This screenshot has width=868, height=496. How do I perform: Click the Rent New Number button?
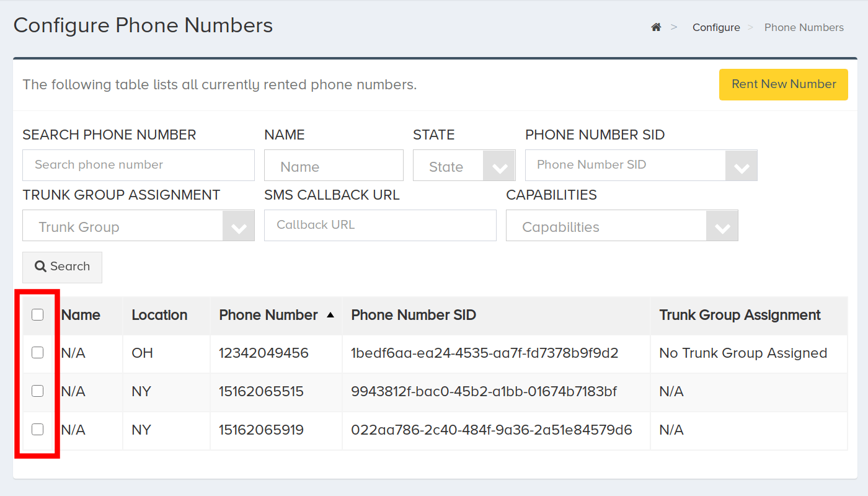click(x=784, y=84)
